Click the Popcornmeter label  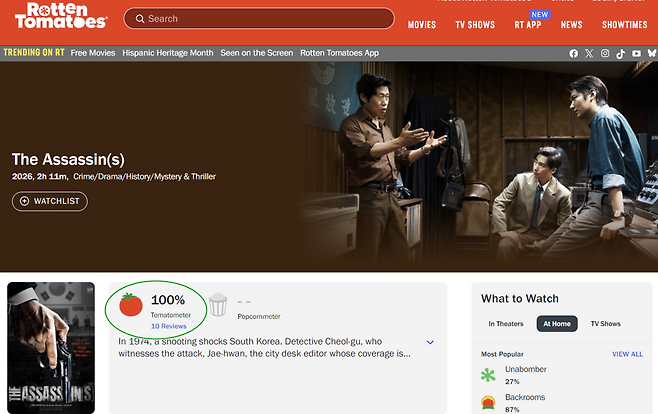(x=259, y=316)
